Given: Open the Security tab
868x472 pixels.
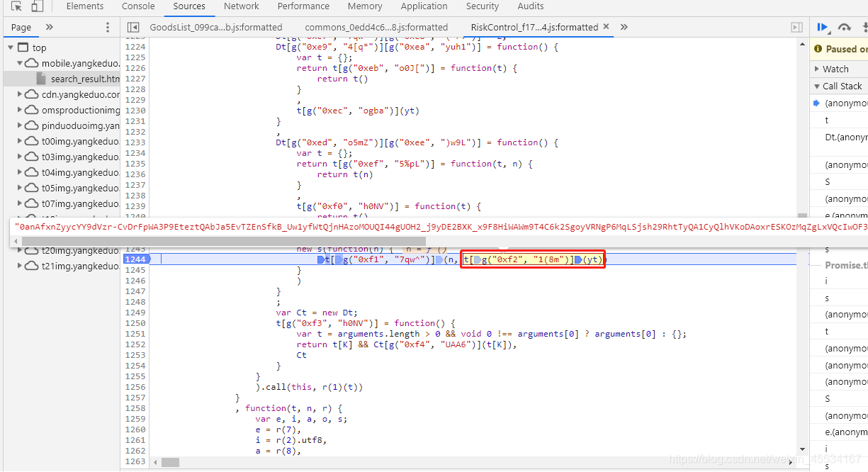Looking at the screenshot, I should coord(483,6).
